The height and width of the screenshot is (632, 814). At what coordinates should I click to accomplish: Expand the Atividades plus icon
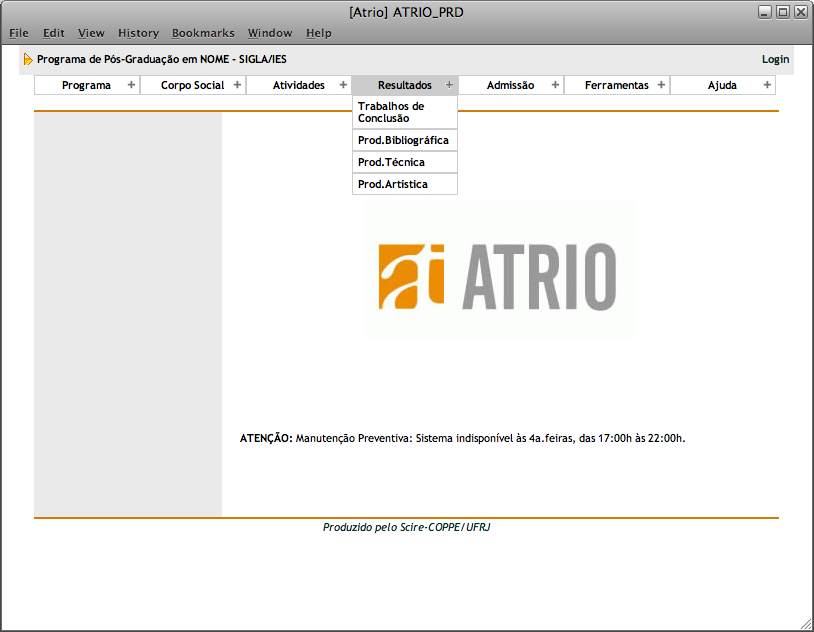click(343, 85)
